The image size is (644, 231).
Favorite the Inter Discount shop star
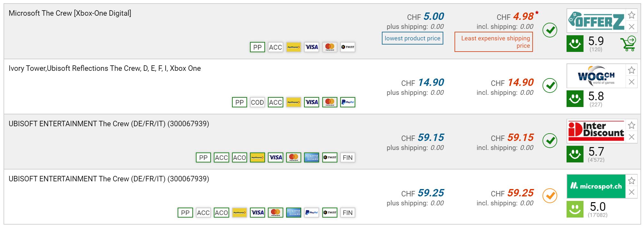coord(632,125)
